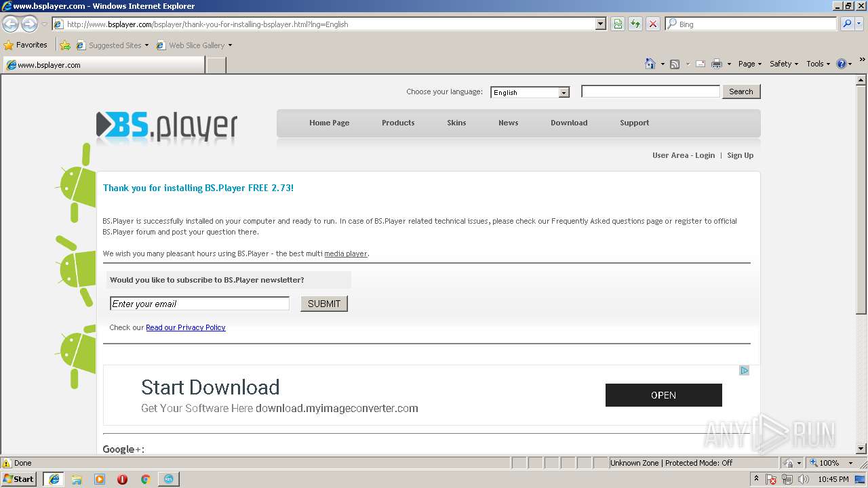Image resolution: width=868 pixels, height=488 pixels.
Task: Open the Products navigation item
Action: click(x=398, y=123)
